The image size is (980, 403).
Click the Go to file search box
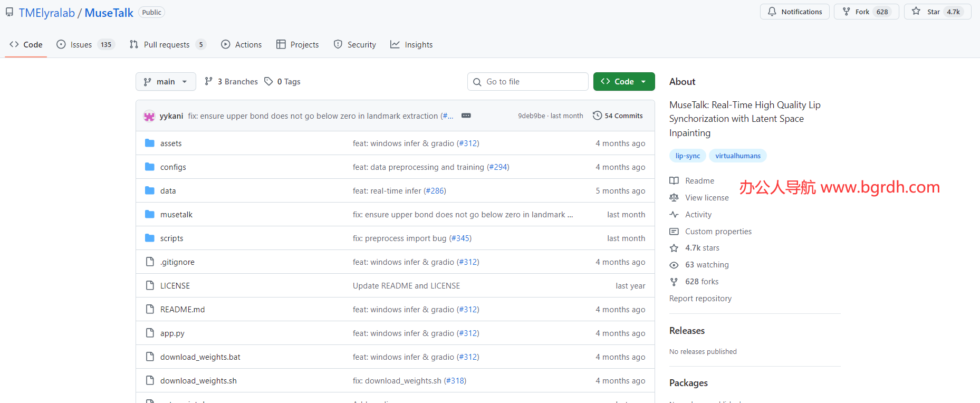pyautogui.click(x=527, y=82)
